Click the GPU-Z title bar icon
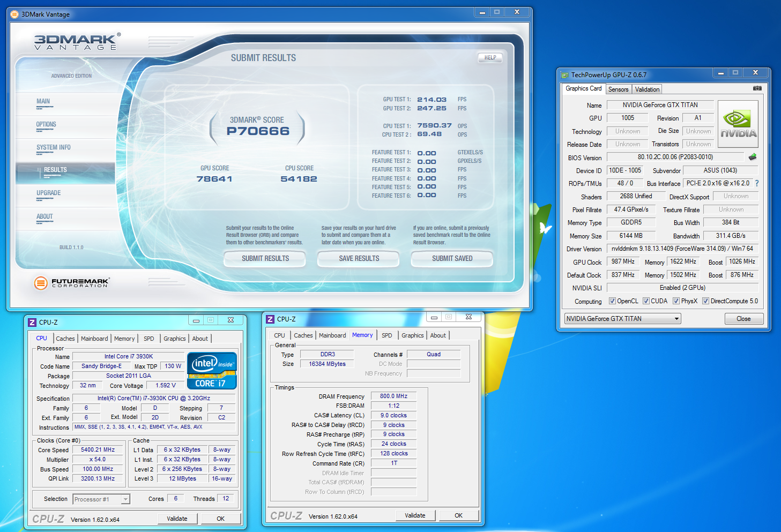Image resolution: width=781 pixels, height=532 pixels. pos(564,75)
